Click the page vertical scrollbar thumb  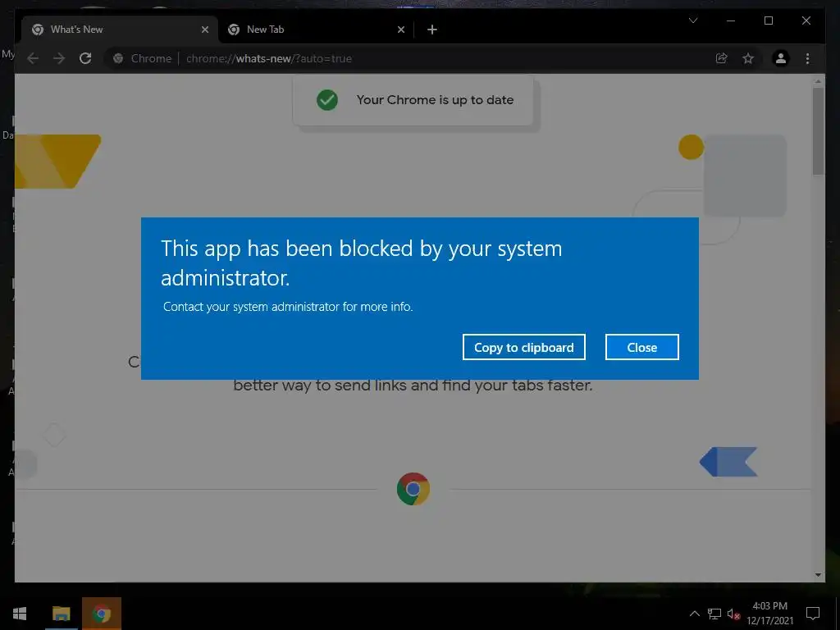tap(818, 130)
